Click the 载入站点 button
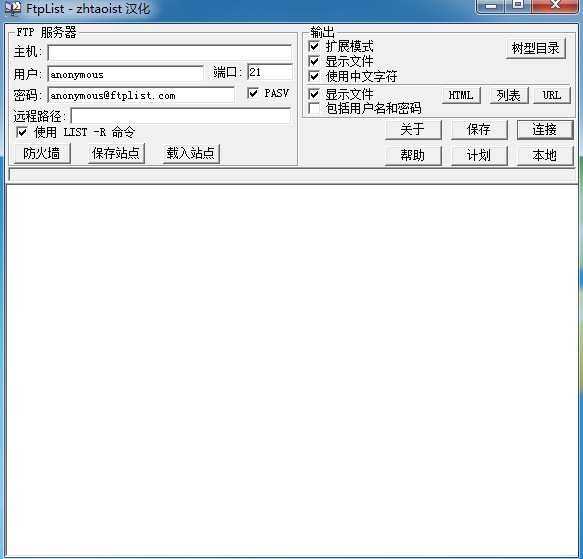Screen dimensions: 583x559 point(191,154)
